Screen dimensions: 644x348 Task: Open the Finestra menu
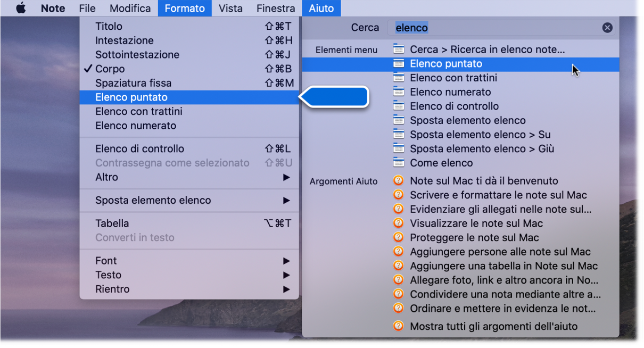tap(275, 8)
